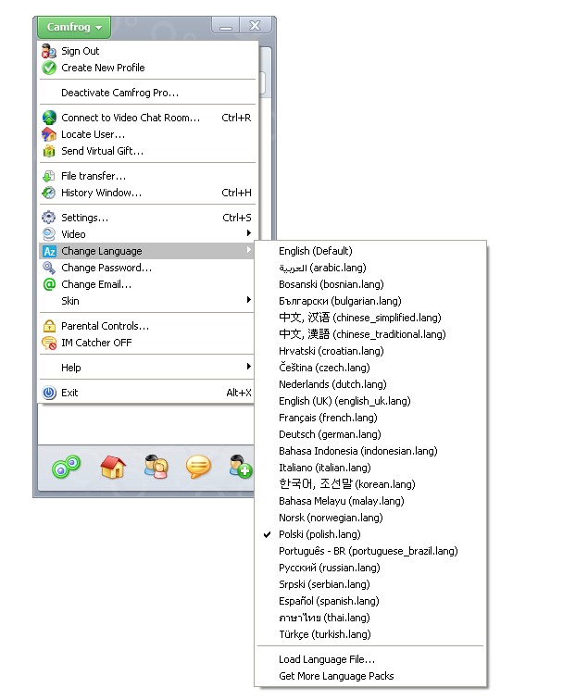Click the add contact icon with green plus
The height and width of the screenshot is (700, 588).
240,467
